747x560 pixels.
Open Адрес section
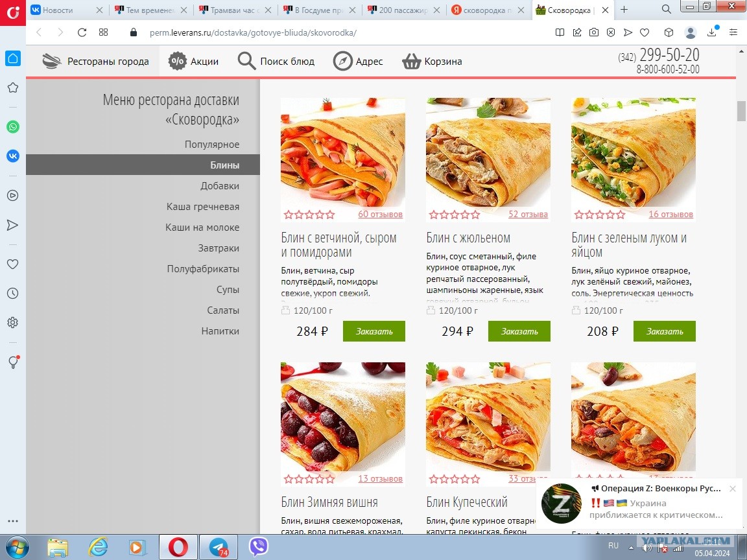click(x=358, y=62)
